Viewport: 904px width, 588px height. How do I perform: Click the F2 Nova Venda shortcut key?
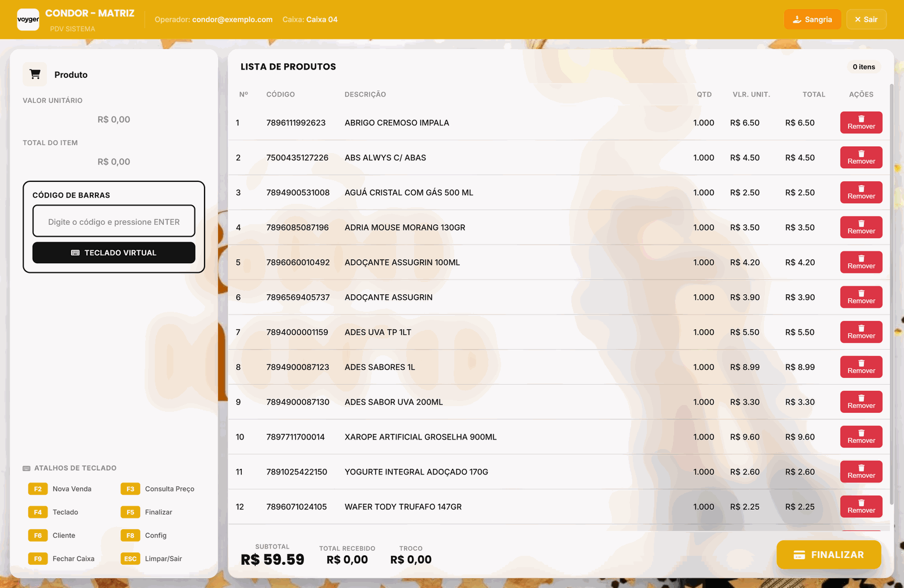tap(38, 489)
